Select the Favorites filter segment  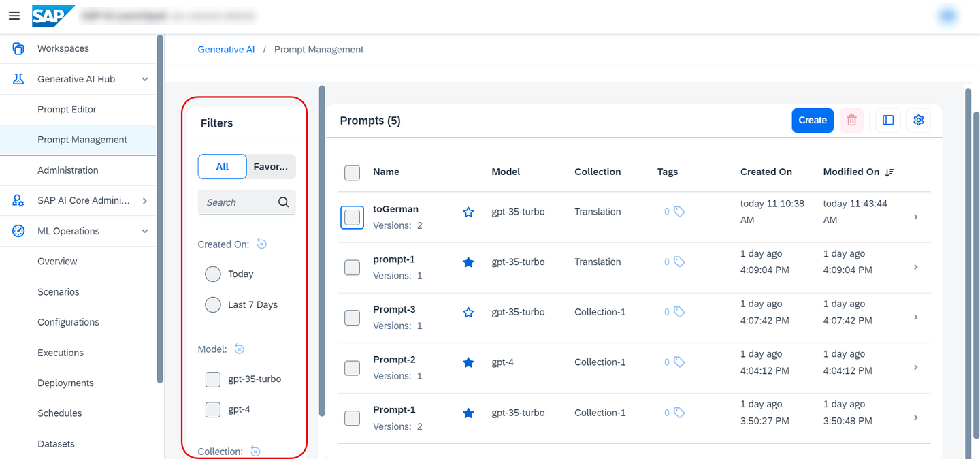tap(271, 166)
